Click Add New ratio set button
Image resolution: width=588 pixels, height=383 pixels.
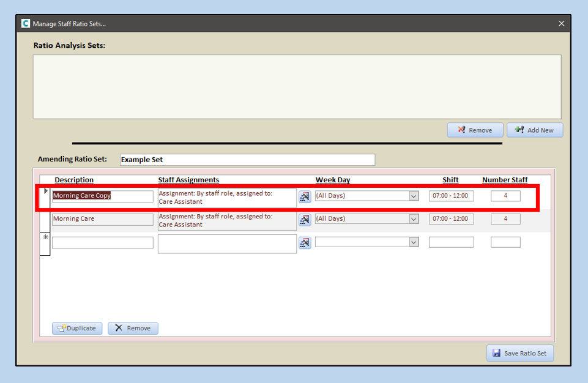pyautogui.click(x=534, y=130)
